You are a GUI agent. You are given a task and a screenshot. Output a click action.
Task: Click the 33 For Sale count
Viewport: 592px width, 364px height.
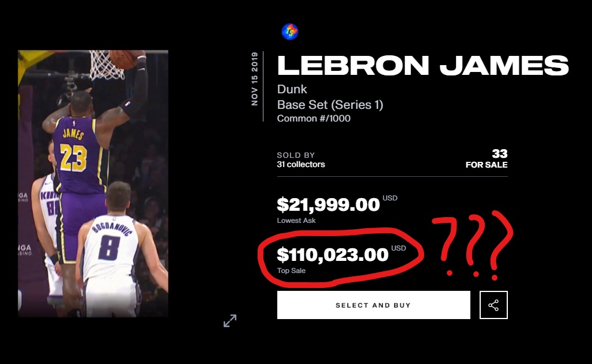(487, 159)
